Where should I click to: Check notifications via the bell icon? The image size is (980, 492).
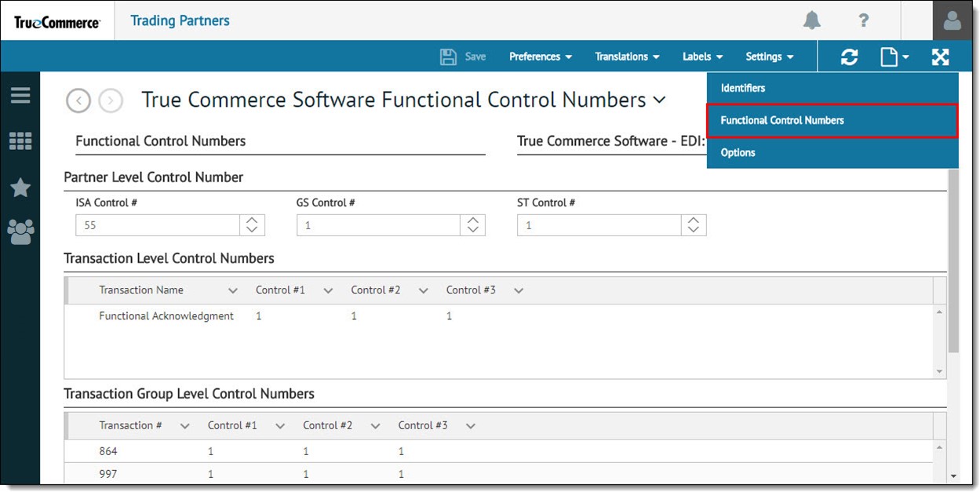[x=812, y=20]
